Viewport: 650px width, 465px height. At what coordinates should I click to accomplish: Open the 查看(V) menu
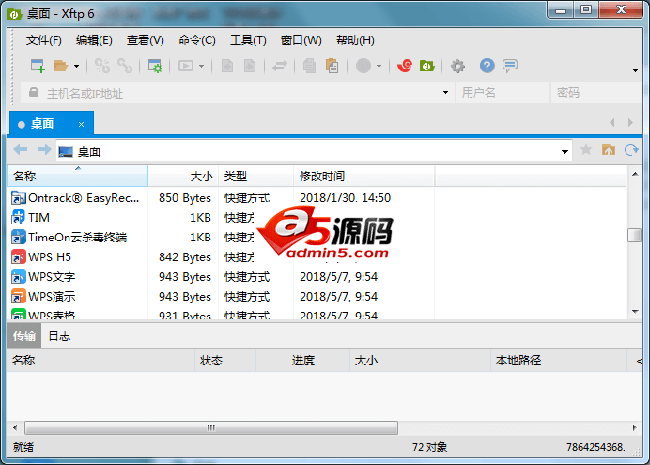point(145,40)
